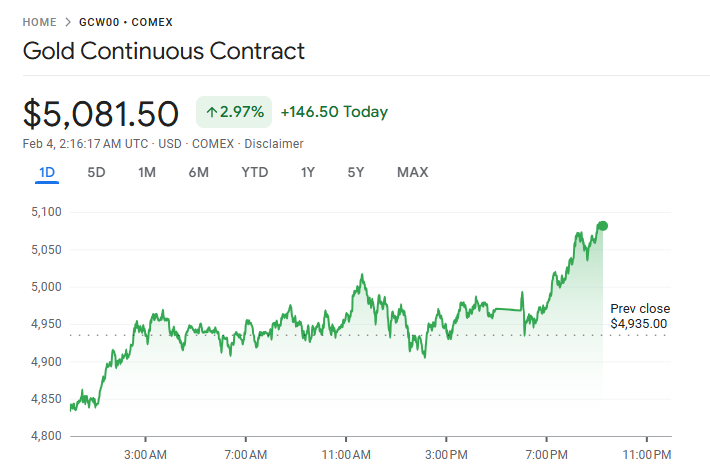Select the 5Y time range
The height and width of the screenshot is (476, 710).
tap(356, 172)
